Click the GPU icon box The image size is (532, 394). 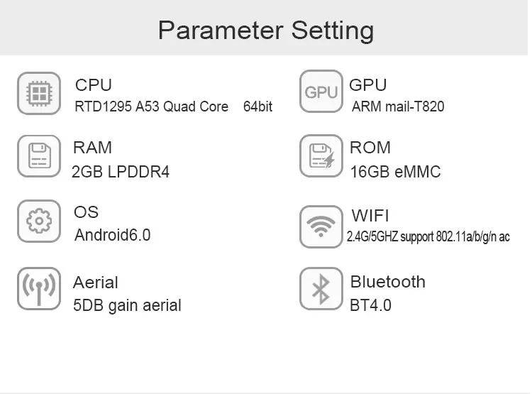click(321, 92)
